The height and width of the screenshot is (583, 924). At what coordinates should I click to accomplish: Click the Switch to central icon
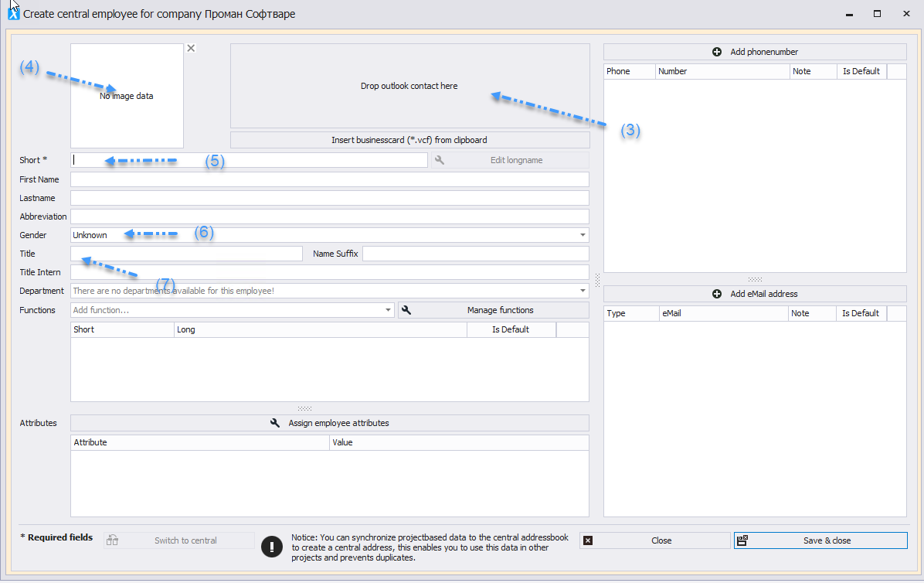click(113, 540)
